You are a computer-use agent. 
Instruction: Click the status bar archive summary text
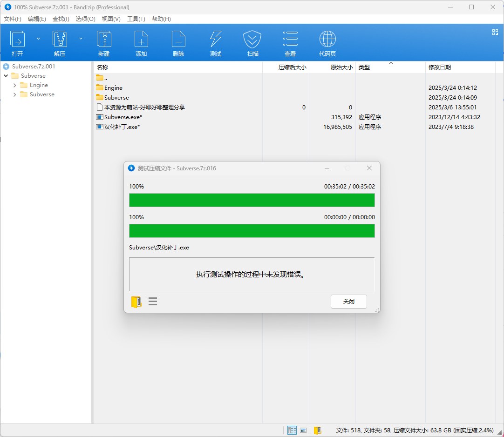415,430
